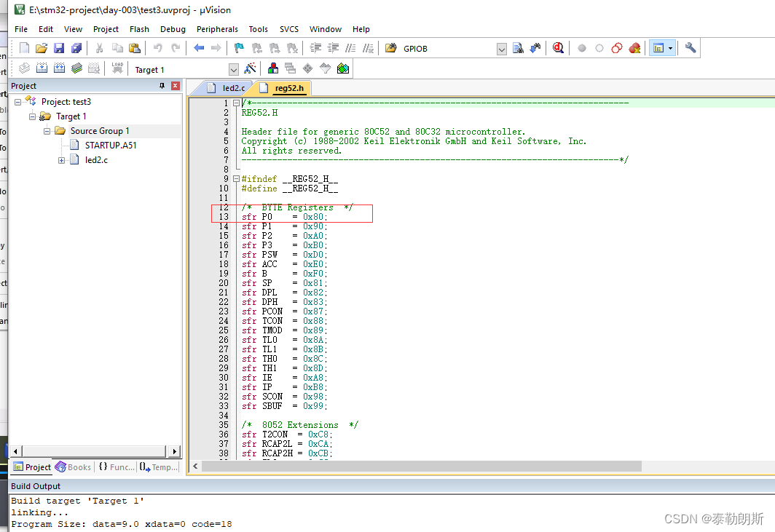Open the Flash menu
775x532 pixels.
[x=139, y=29]
